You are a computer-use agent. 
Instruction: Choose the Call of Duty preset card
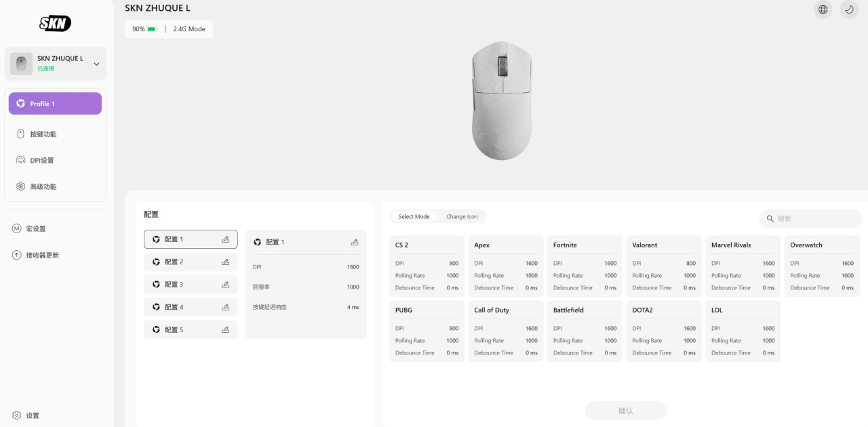pyautogui.click(x=506, y=331)
